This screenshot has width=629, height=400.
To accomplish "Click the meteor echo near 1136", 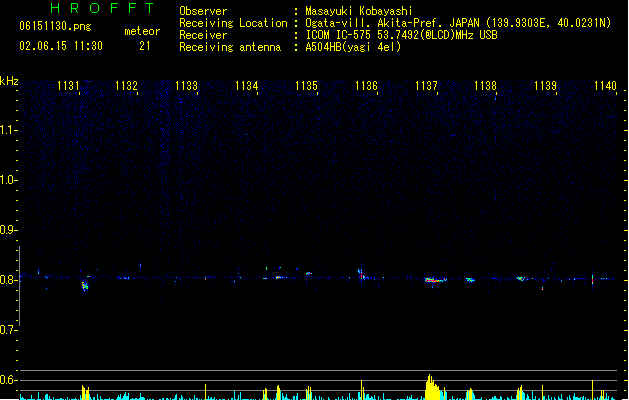I will (x=361, y=274).
